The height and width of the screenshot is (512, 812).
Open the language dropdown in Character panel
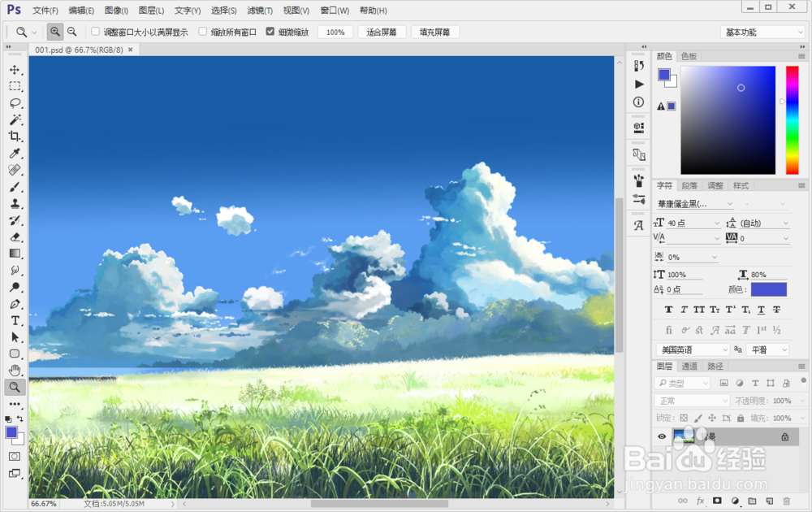[693, 349]
